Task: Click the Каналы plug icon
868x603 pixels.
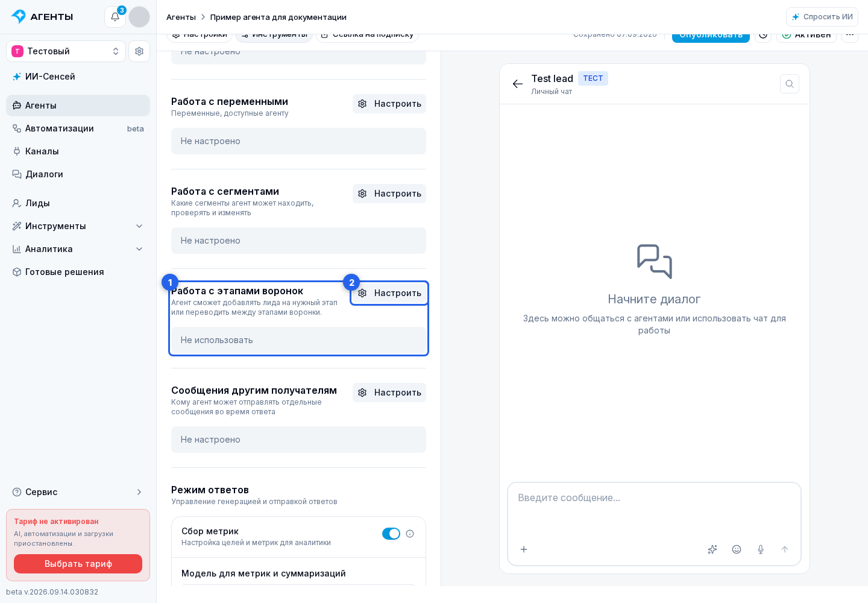Action: coord(17,151)
